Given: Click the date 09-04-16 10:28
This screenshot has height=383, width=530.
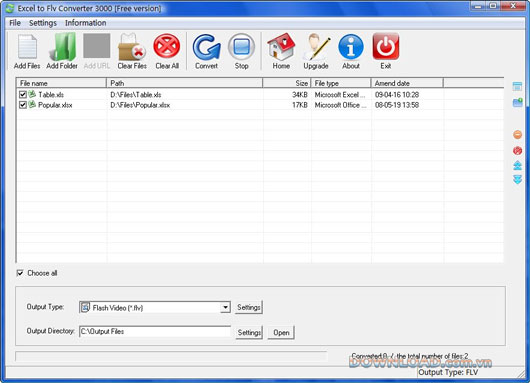Looking at the screenshot, I should [397, 95].
